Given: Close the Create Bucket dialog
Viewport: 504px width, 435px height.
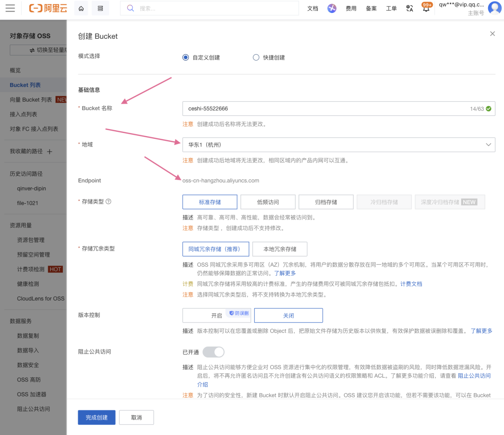Looking at the screenshot, I should pos(492,34).
